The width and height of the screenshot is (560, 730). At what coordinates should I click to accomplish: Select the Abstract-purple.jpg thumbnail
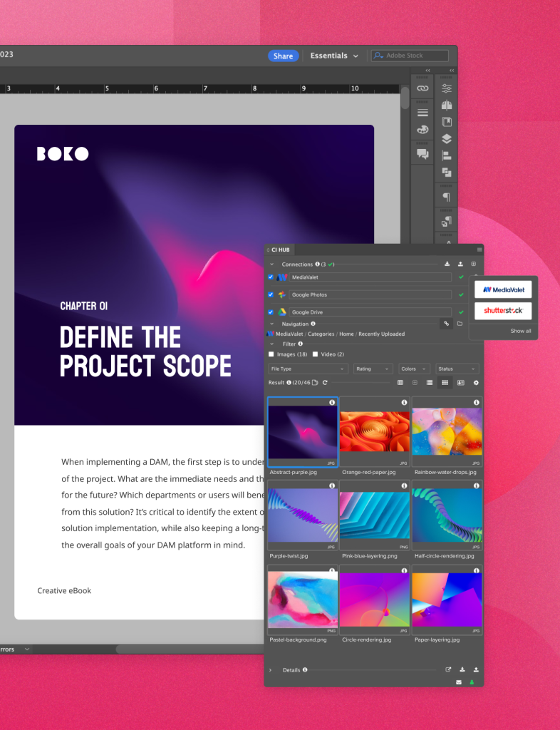[x=303, y=431]
